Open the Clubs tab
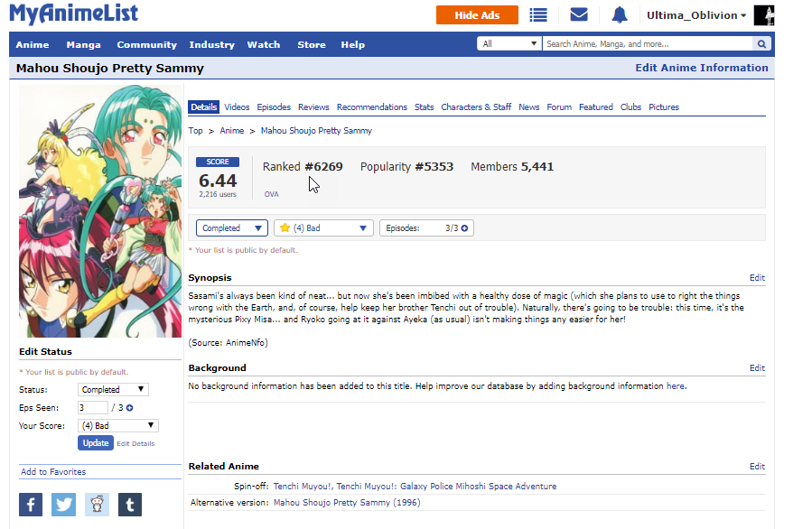Viewport: 812px width, 529px height. tap(630, 107)
